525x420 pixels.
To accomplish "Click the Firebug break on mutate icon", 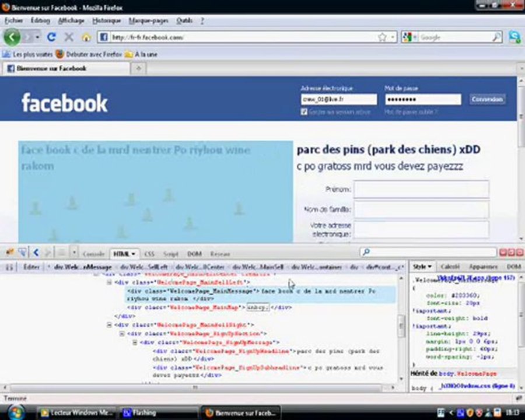I will pos(9,267).
